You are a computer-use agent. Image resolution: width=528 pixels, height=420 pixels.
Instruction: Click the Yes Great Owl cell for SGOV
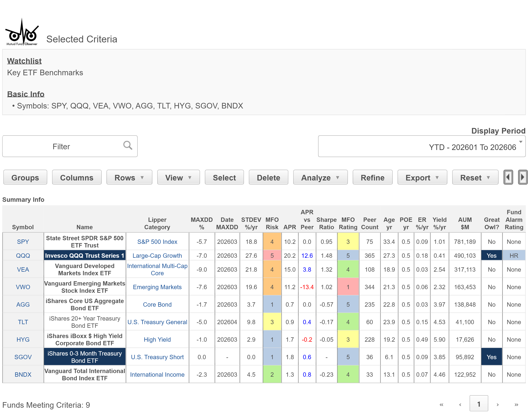click(492, 357)
